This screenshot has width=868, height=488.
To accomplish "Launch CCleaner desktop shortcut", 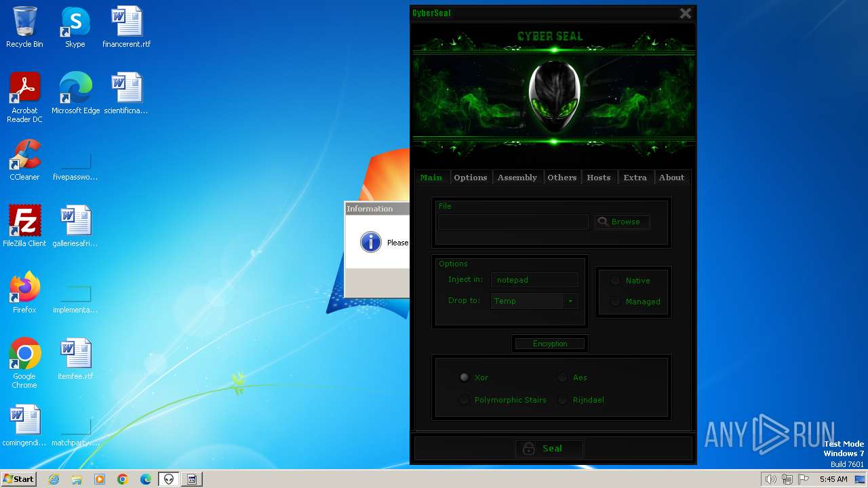I will [24, 160].
